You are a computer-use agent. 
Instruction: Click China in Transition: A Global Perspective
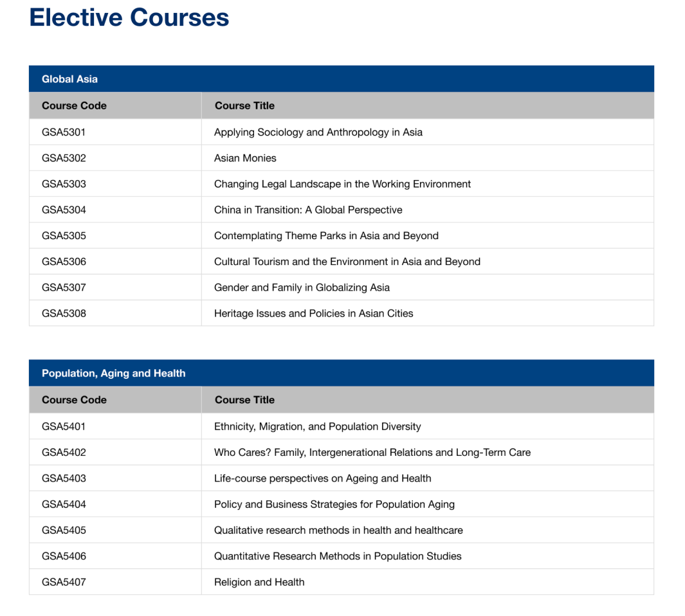[308, 210]
